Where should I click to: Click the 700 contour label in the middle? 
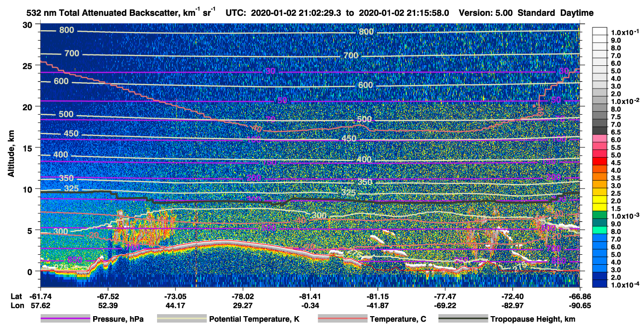point(351,55)
